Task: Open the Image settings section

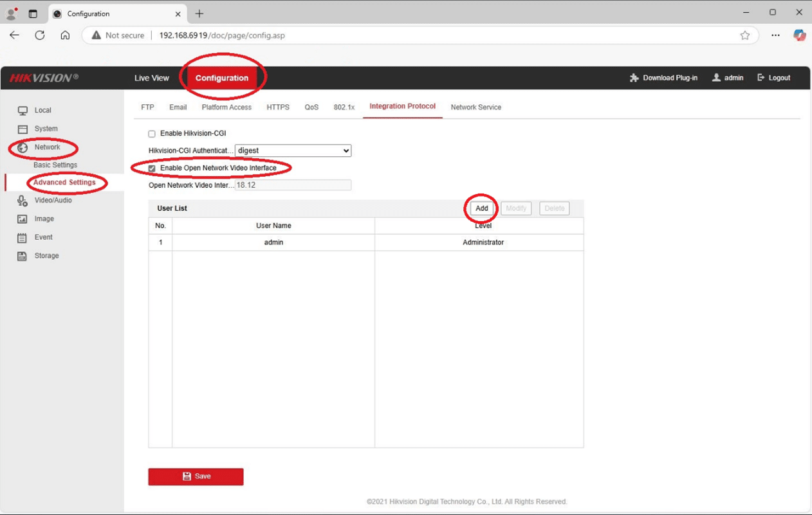Action: 44,219
